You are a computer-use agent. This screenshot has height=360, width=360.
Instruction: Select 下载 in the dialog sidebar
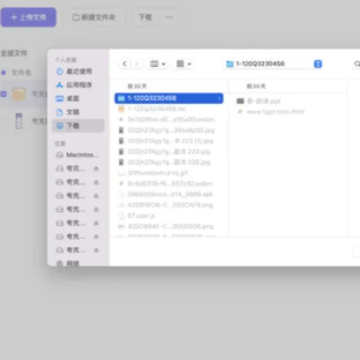click(78, 126)
